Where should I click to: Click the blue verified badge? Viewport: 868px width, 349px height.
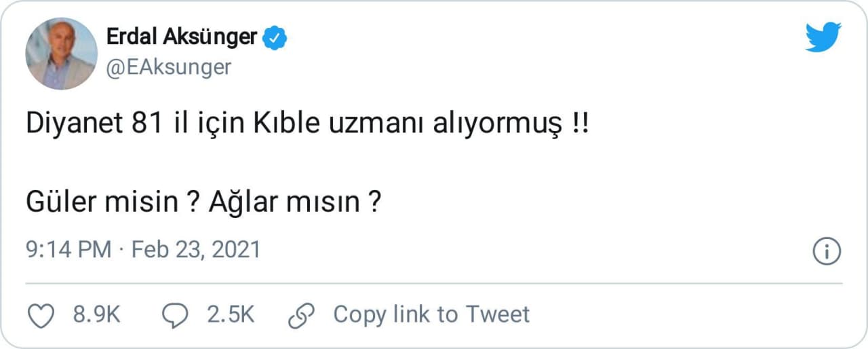[x=275, y=37]
